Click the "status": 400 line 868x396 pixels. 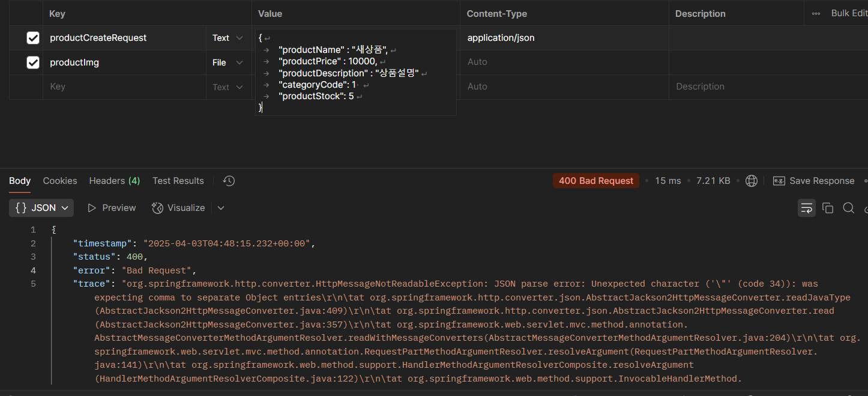tap(110, 257)
